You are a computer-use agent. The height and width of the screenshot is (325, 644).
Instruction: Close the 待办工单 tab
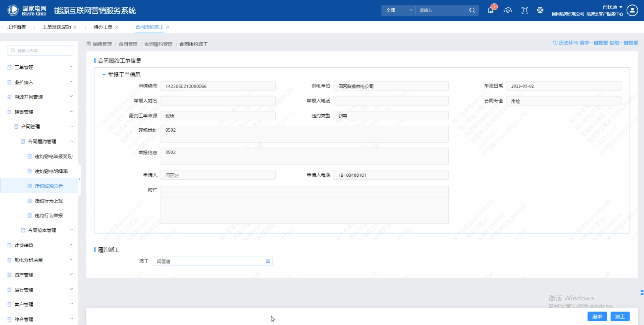tap(117, 27)
